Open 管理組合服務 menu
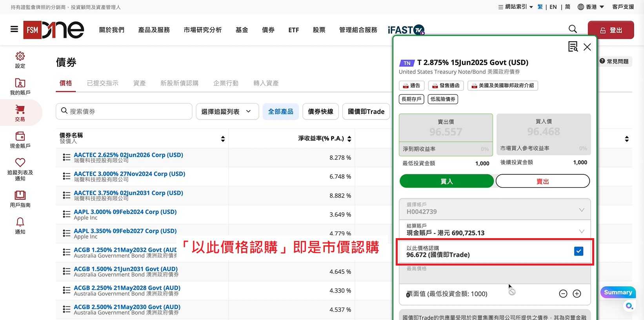Image resolution: width=644 pixels, height=320 pixels. click(x=358, y=30)
